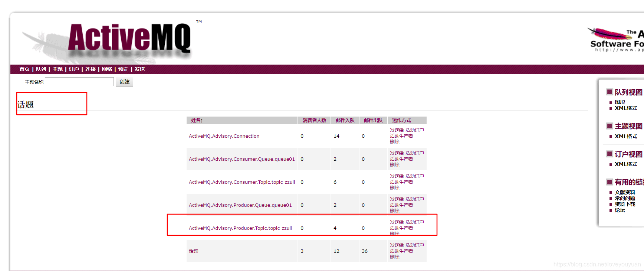This screenshot has height=271, width=644.
Task: Open XML格式 under 队列视图
Action: 626,108
